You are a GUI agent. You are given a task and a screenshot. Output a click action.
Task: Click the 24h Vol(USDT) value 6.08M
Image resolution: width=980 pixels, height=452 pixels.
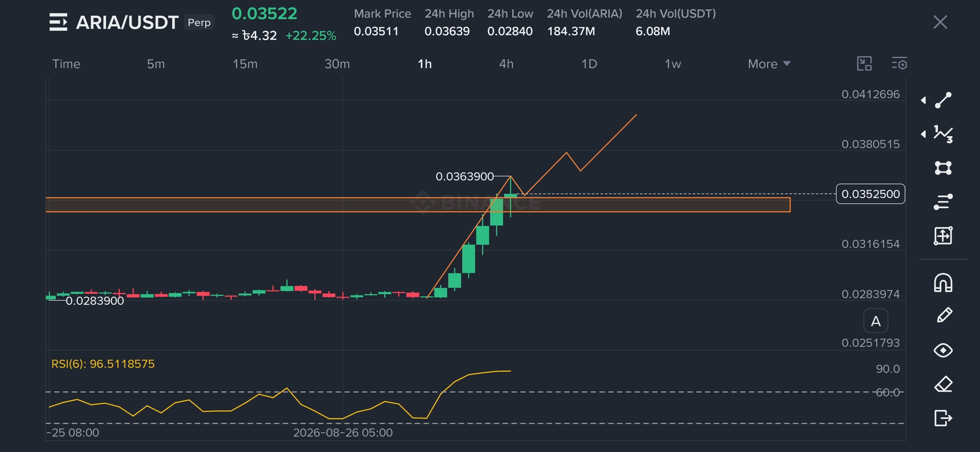click(x=653, y=31)
